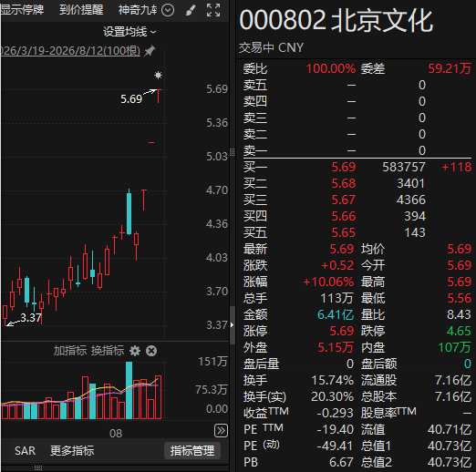Click the 卖一 ask row label
Viewport: 476px width, 472px height.
click(255, 150)
